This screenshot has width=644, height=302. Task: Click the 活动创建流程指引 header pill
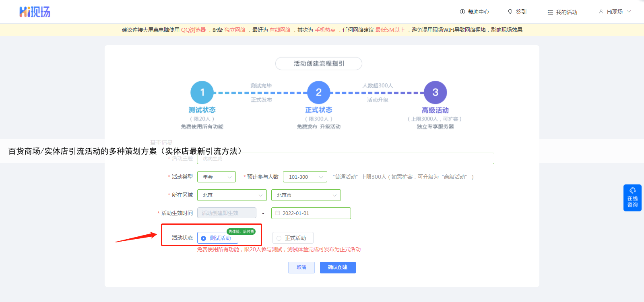coord(318,64)
